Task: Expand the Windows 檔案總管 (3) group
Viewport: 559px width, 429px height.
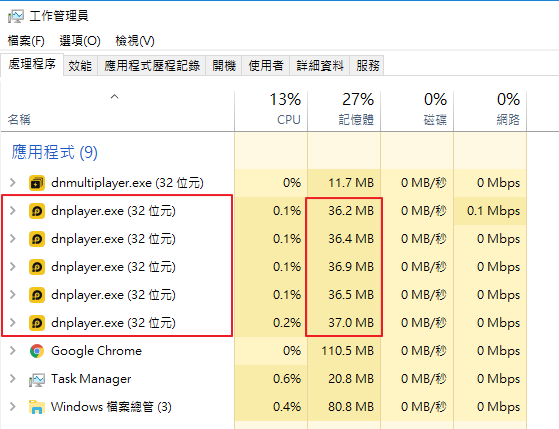Action: pos(13,407)
